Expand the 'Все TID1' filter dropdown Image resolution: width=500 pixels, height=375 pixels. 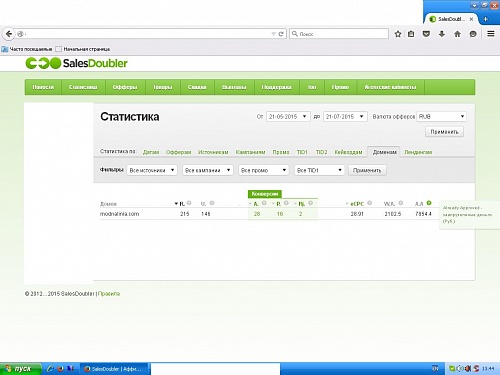point(319,170)
